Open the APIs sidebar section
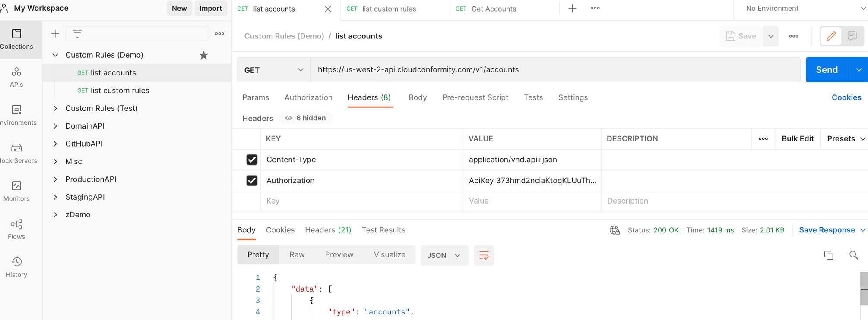The width and height of the screenshot is (868, 320). (x=16, y=77)
